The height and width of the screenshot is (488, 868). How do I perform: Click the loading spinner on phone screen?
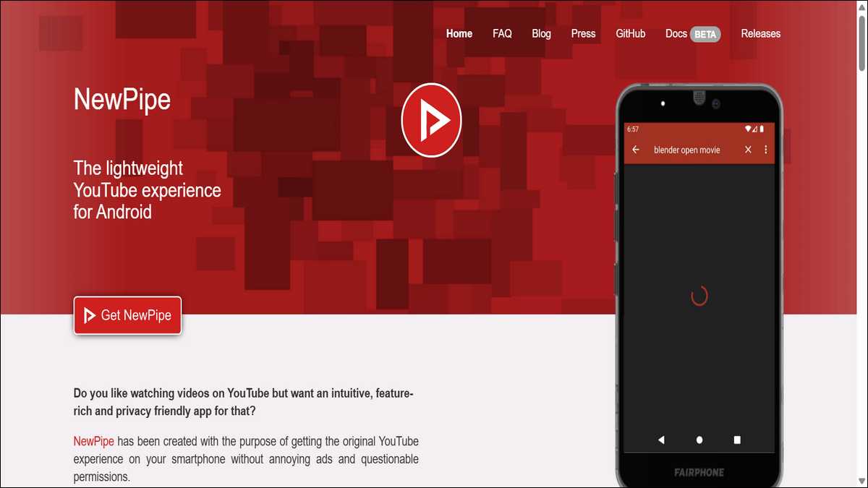pyautogui.click(x=699, y=295)
